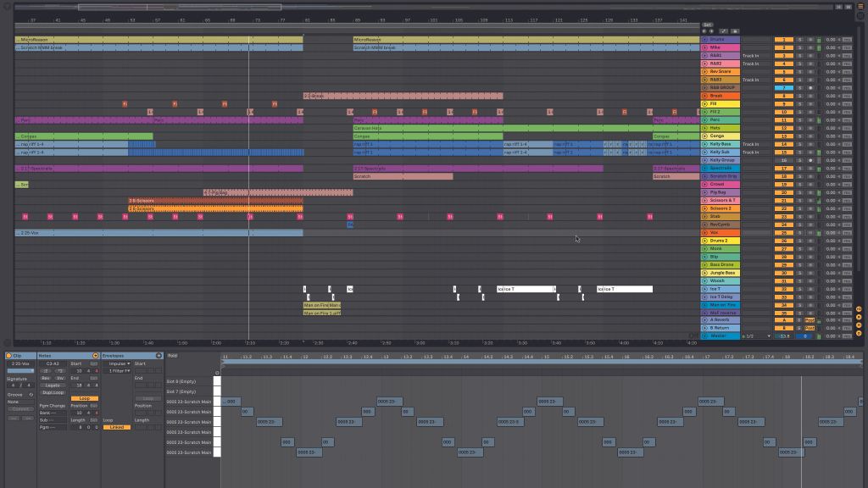This screenshot has height=488, width=868.
Task: Click the Rev notes button
Action: click(x=46, y=378)
